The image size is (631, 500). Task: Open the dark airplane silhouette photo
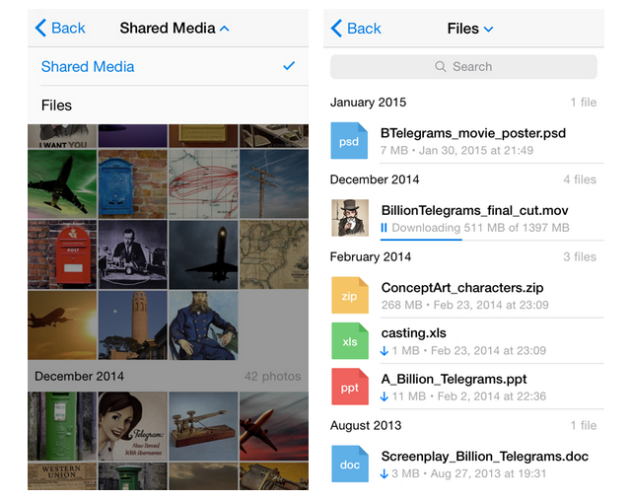point(204,254)
